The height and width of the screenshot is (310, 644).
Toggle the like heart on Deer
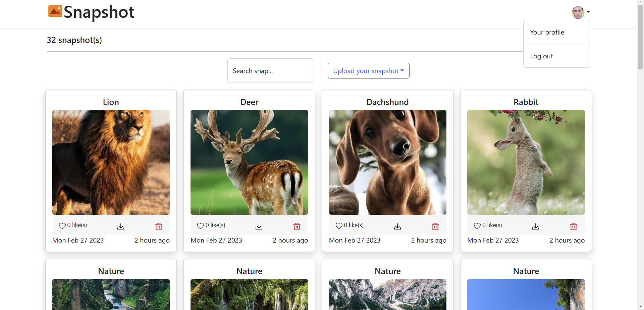click(201, 226)
